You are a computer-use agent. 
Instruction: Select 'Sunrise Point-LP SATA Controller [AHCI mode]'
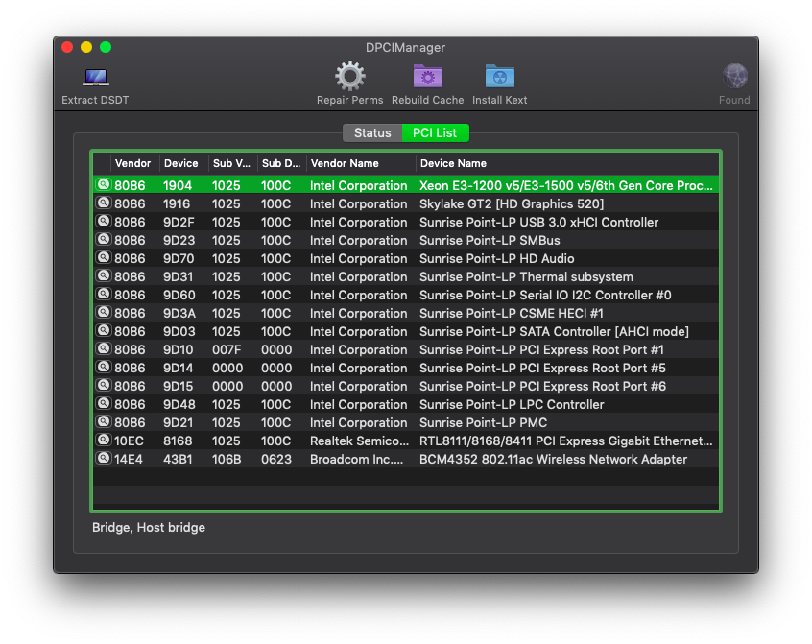tap(554, 331)
